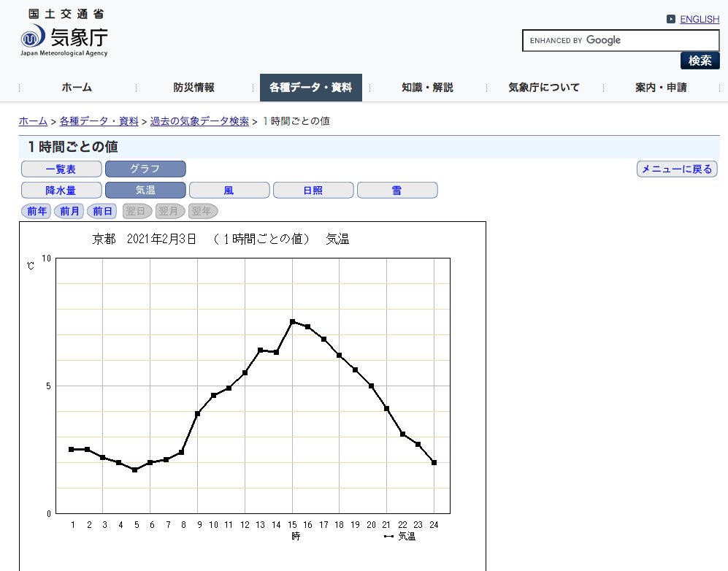Open the ホーム navigation menu item
The image size is (728, 571).
77,88
